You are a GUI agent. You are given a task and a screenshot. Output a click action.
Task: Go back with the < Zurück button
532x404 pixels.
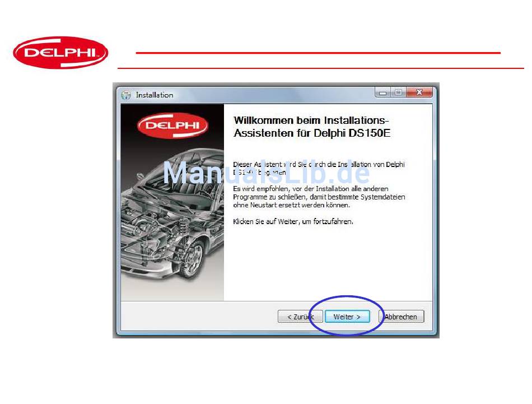click(300, 317)
